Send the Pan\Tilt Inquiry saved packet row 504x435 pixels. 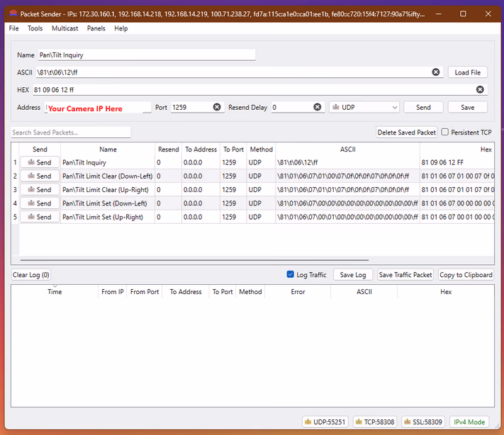[x=40, y=162]
